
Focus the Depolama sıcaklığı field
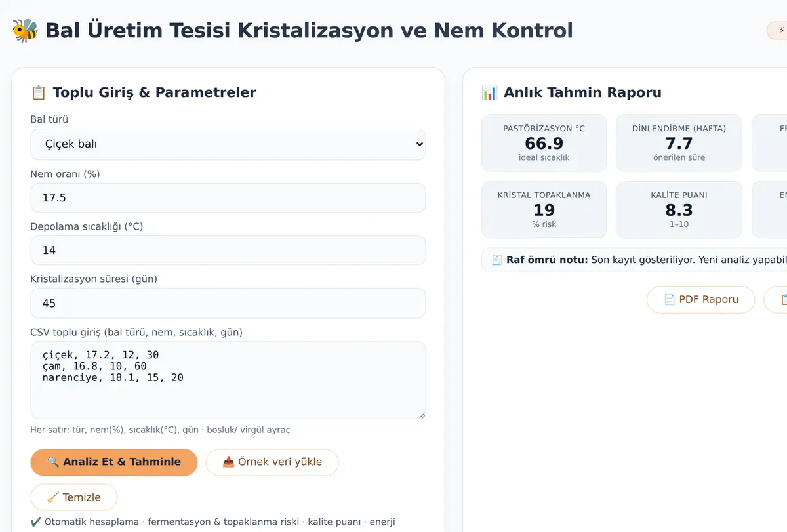tap(228, 250)
